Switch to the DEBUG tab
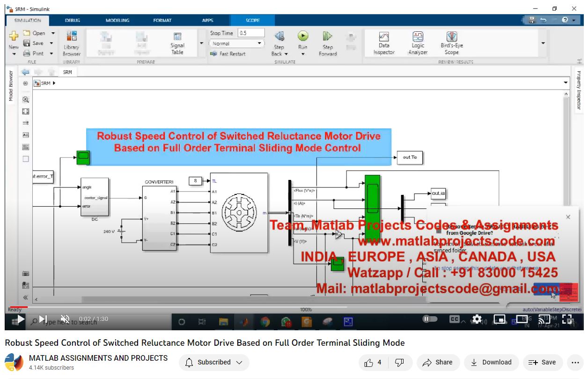The width and height of the screenshot is (588, 379). tap(73, 21)
